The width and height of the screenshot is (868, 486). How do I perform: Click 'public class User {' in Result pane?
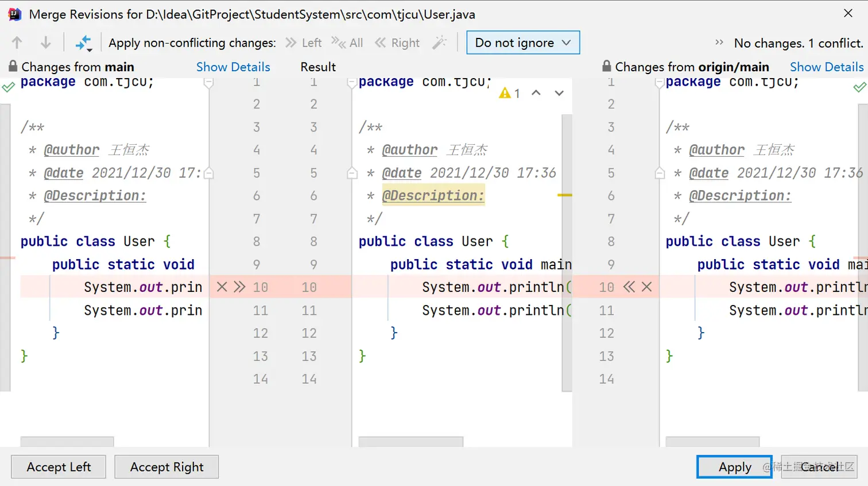pyautogui.click(x=433, y=241)
